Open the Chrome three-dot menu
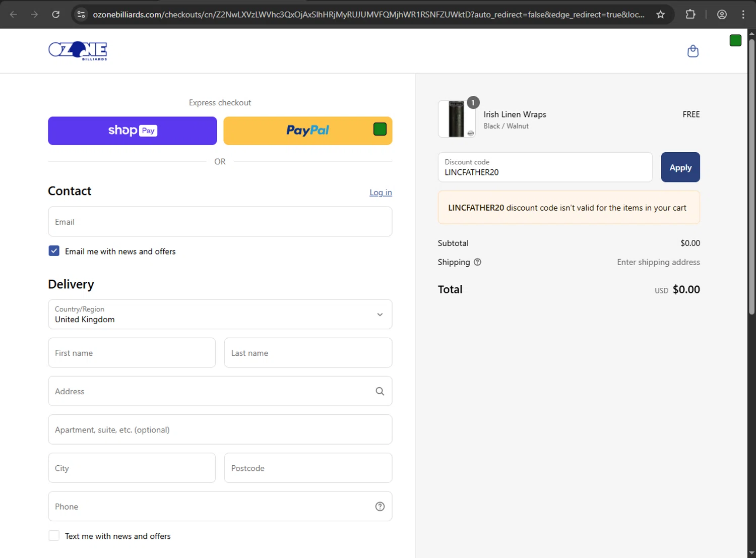Viewport: 756px width, 558px height. [x=743, y=15]
